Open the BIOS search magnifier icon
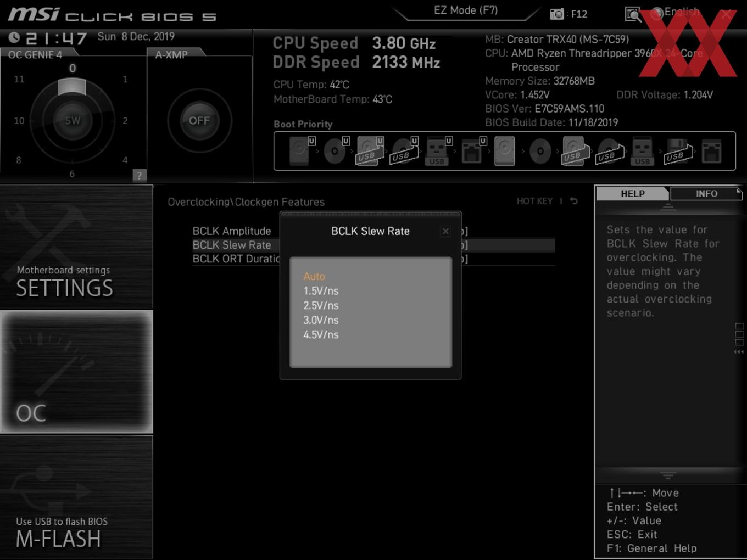Image resolution: width=747 pixels, height=560 pixels. pyautogui.click(x=633, y=14)
